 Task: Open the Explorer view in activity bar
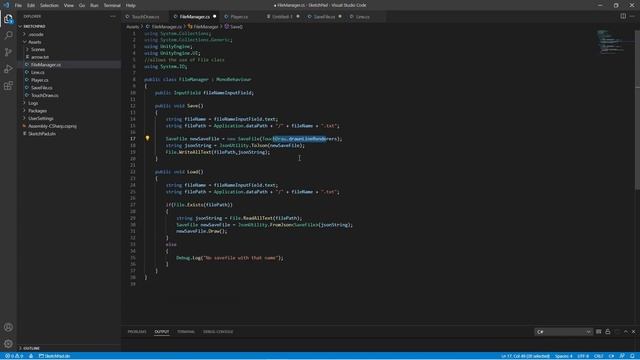click(x=8, y=19)
